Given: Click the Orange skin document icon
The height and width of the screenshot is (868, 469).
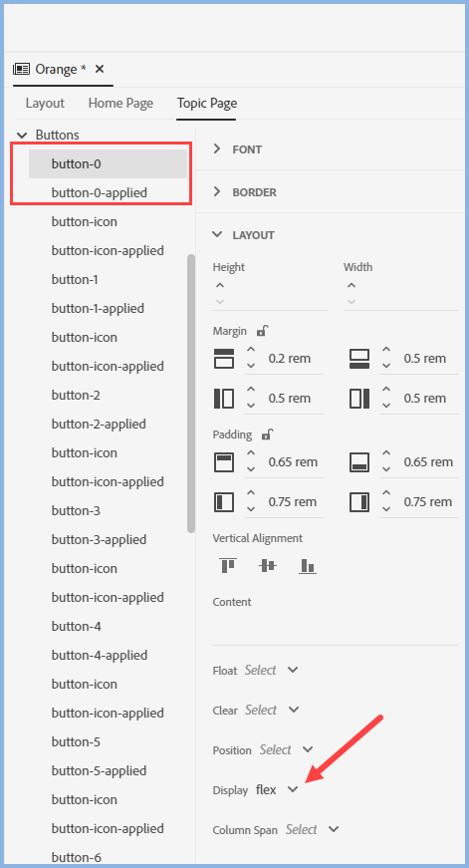Looking at the screenshot, I should pos(22,69).
